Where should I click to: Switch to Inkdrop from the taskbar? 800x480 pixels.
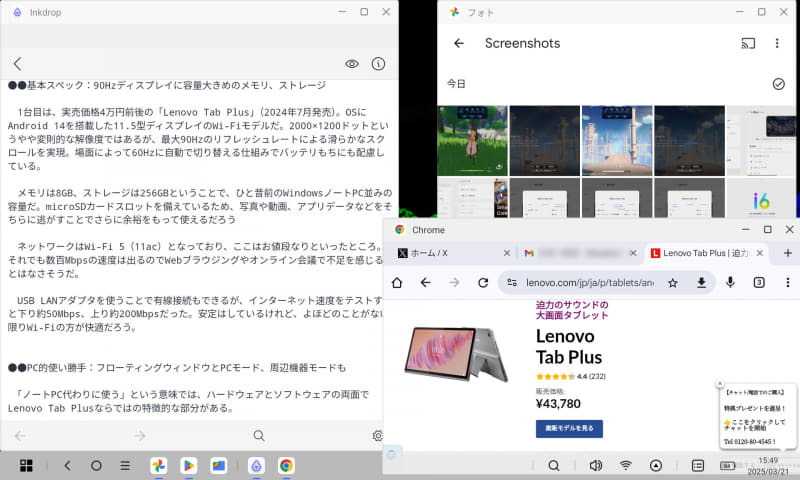(x=256, y=465)
